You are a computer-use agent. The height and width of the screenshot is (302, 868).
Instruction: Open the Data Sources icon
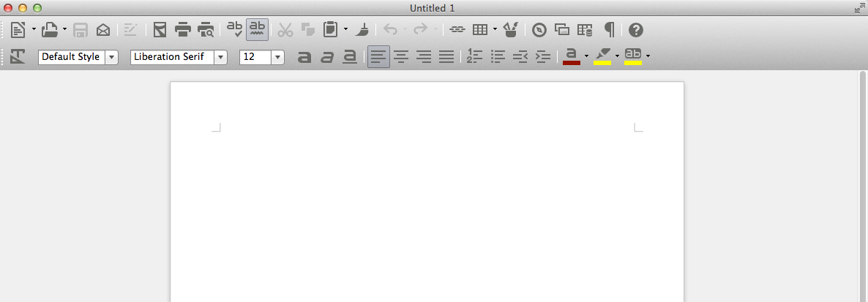point(585,30)
